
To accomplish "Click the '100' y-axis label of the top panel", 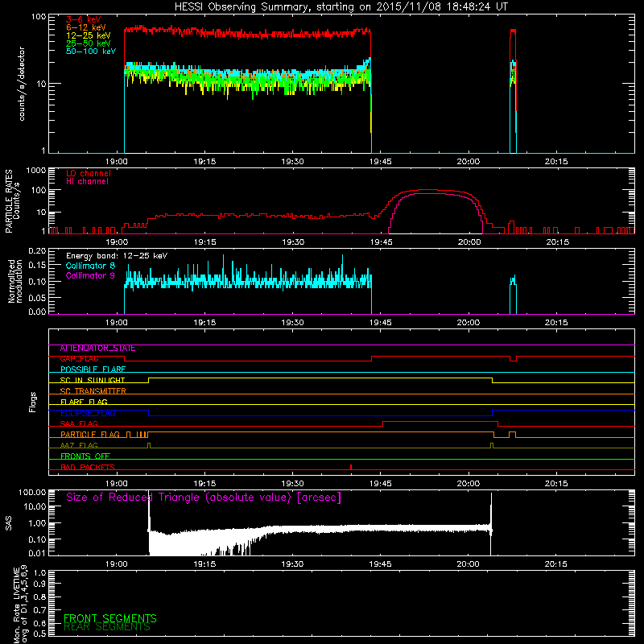I will tap(38, 18).
